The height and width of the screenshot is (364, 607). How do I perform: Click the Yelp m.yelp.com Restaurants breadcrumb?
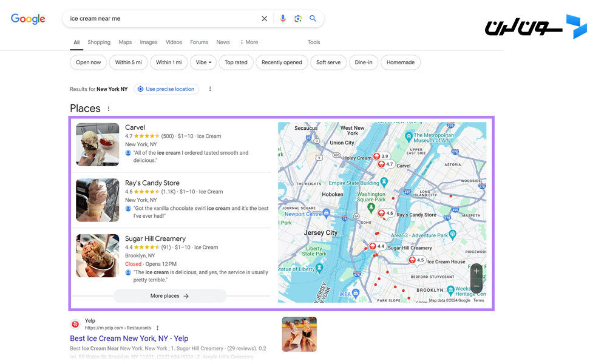coord(118,328)
